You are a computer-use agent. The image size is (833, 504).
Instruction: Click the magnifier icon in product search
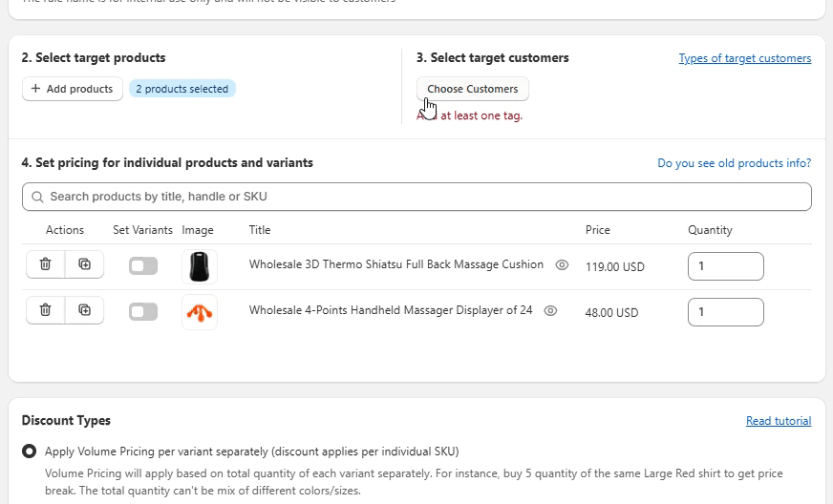click(x=37, y=197)
